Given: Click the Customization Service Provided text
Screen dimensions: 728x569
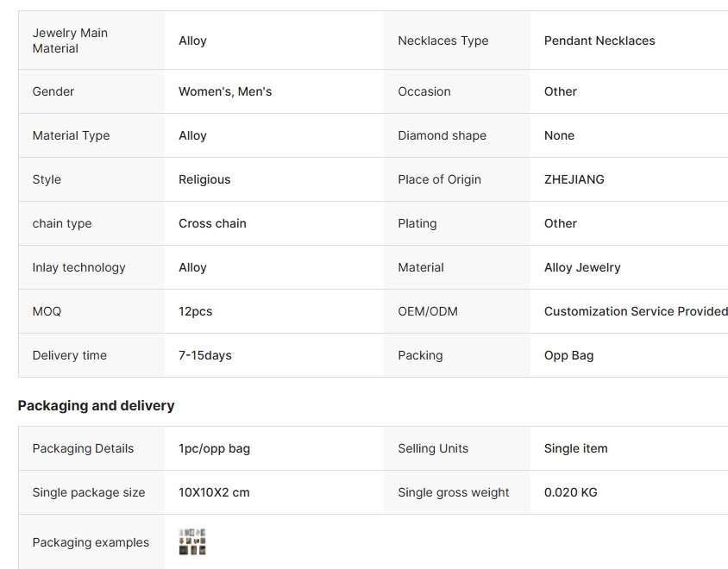Looking at the screenshot, I should pyautogui.click(x=635, y=311).
